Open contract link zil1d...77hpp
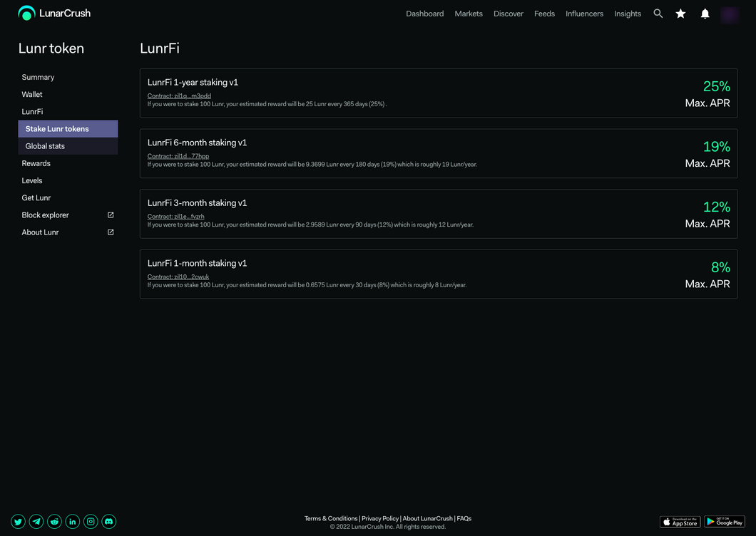 [x=178, y=156]
